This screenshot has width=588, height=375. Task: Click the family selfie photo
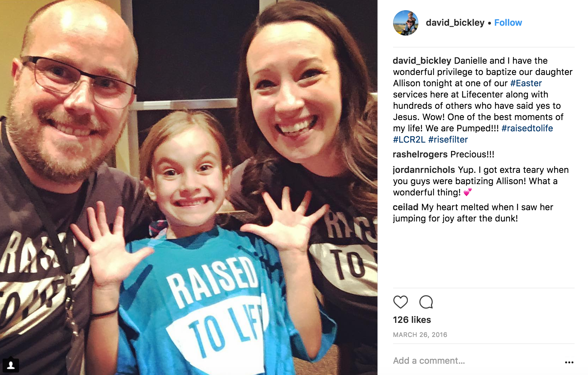click(189, 187)
